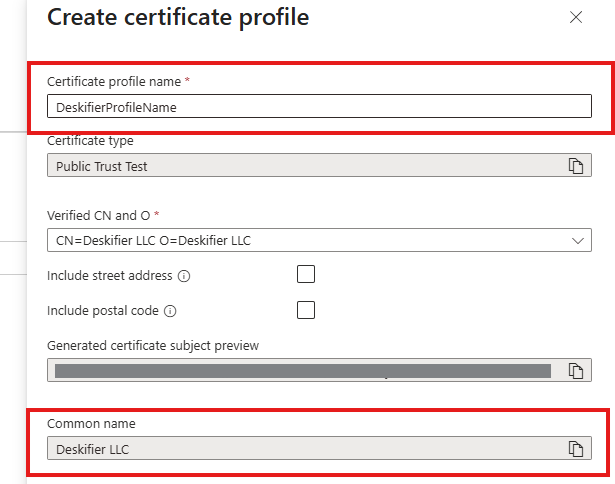This screenshot has height=484, width=615.
Task: Select the redacted subject preview field
Action: [x=319, y=370]
